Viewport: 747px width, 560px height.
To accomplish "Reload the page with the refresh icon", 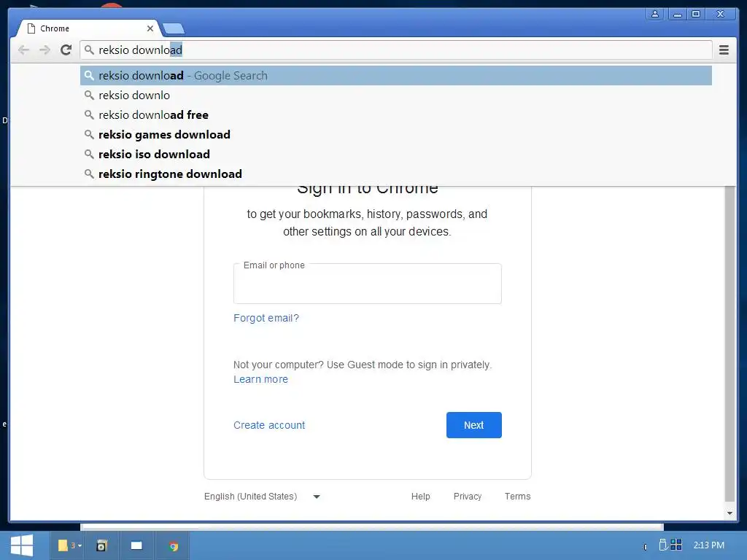I will click(66, 50).
